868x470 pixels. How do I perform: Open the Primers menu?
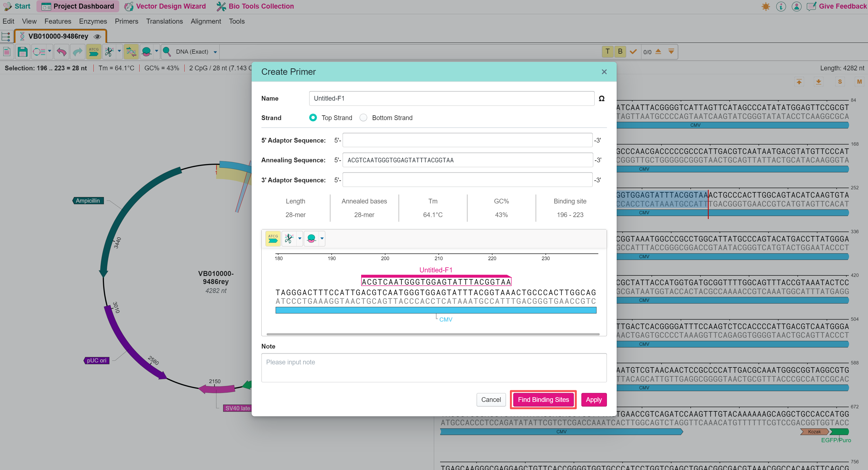(126, 21)
